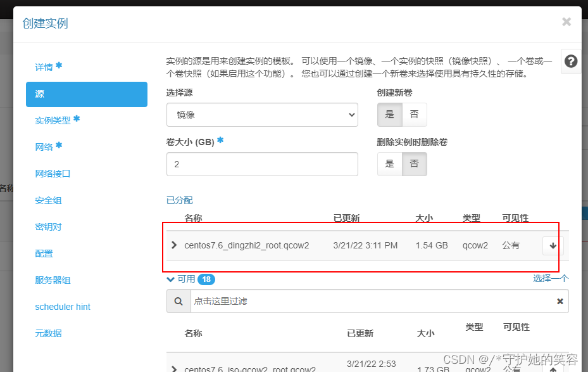Go to the 实例类型 step
588x372 pixels.
click(x=53, y=120)
